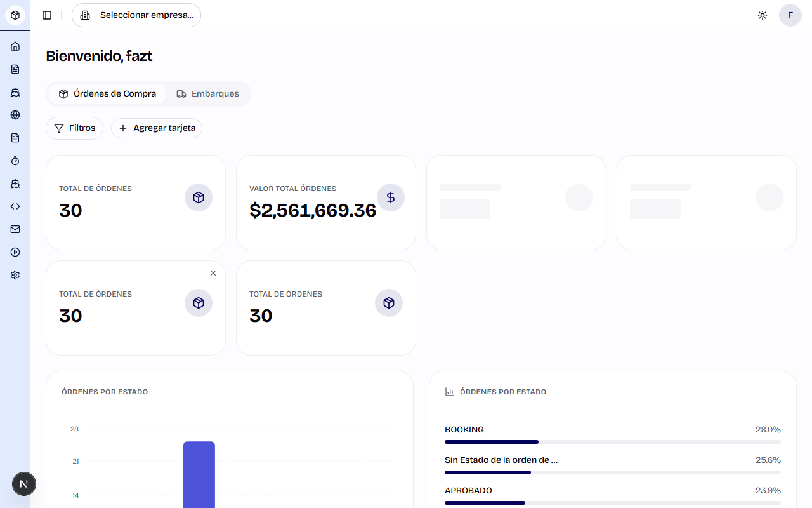Open the Seleccionar empresa dropdown

(x=136, y=15)
